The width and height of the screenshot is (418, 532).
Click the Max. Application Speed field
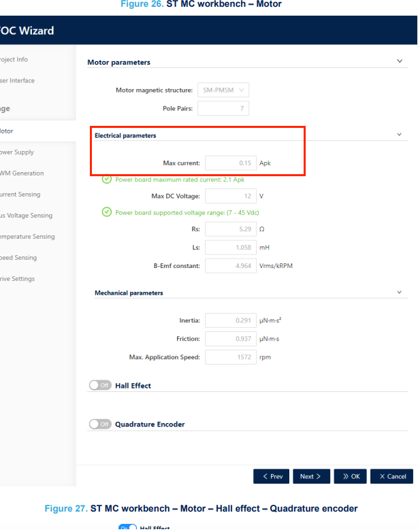coord(231,357)
